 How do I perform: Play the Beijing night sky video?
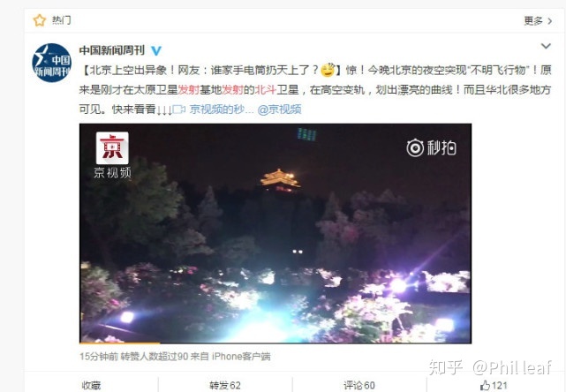tap(275, 233)
